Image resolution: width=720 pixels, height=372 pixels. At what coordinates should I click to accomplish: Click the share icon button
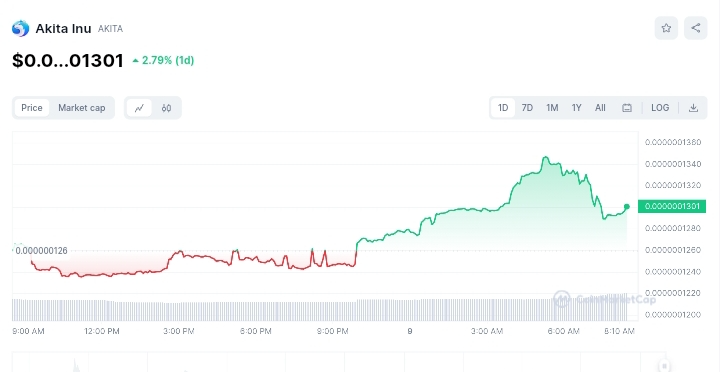[696, 28]
